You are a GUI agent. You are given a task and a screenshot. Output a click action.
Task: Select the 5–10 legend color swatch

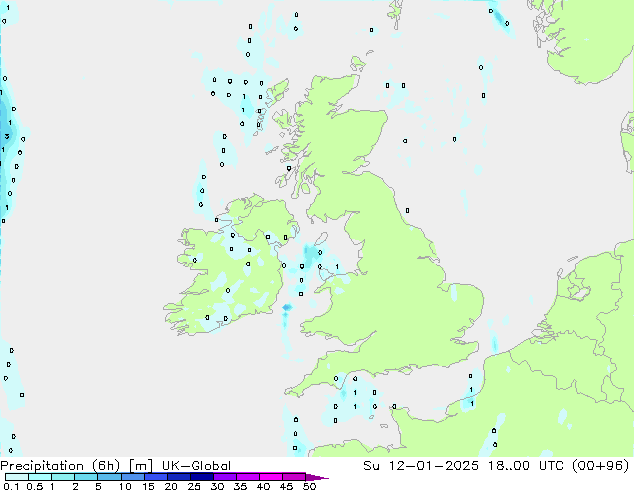pos(109,477)
